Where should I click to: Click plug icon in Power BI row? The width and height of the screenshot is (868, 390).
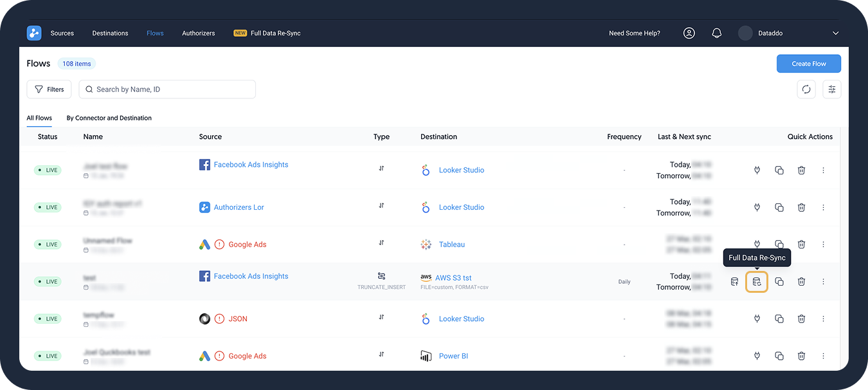757,356
